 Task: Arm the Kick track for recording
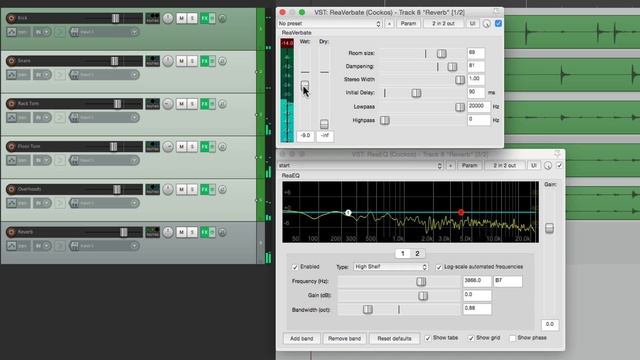pos(11,18)
